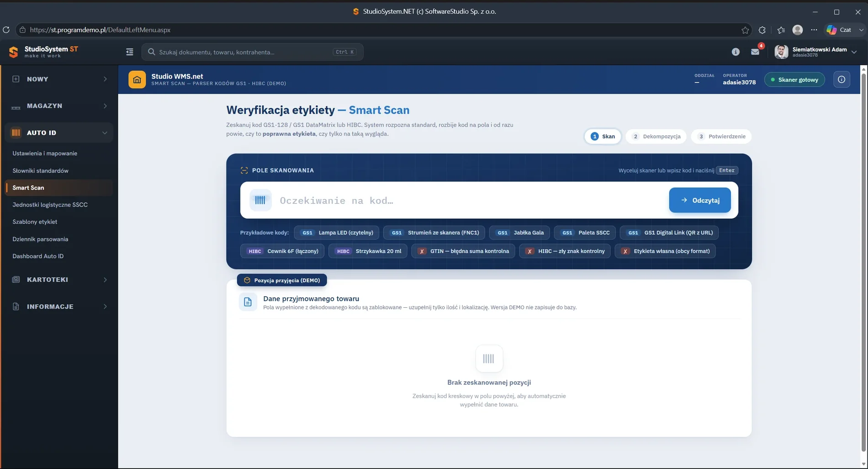Viewport: 868px width, 469px height.
Task: Click the browser refresh icon
Action: [x=6, y=30]
